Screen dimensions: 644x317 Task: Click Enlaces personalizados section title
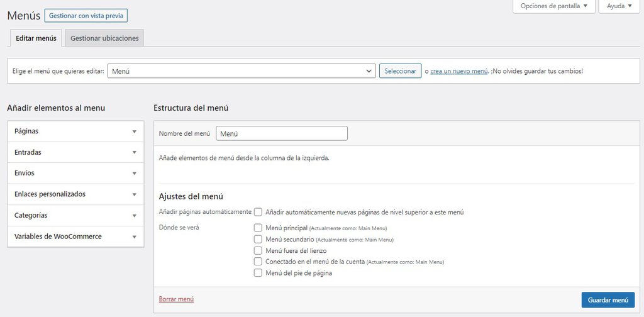(x=50, y=194)
